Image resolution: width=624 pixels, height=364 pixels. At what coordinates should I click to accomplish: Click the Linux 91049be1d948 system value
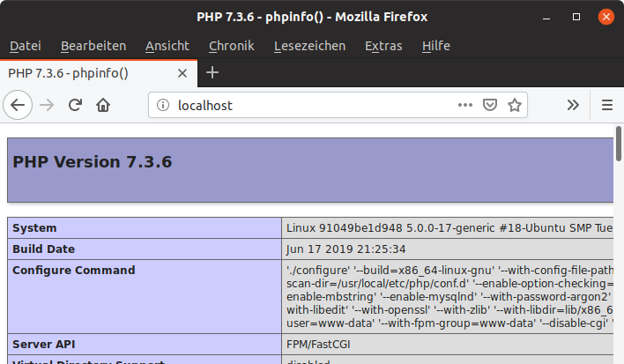(x=449, y=228)
